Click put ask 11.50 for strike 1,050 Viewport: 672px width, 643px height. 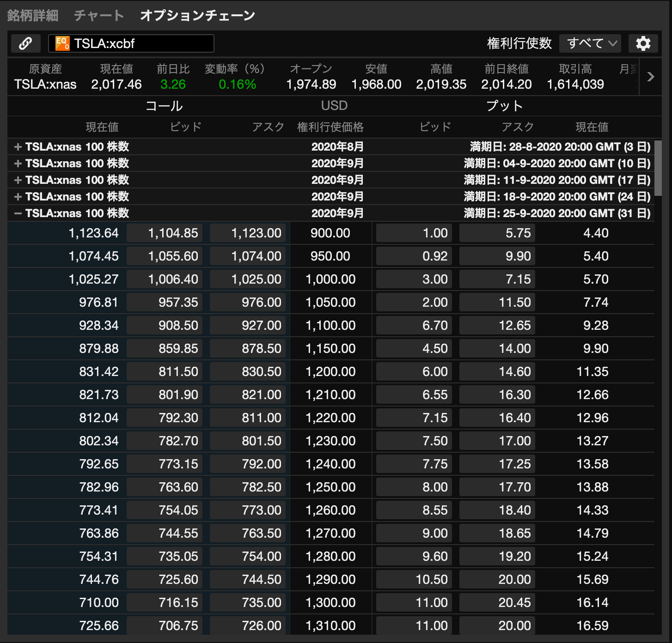coord(497,302)
